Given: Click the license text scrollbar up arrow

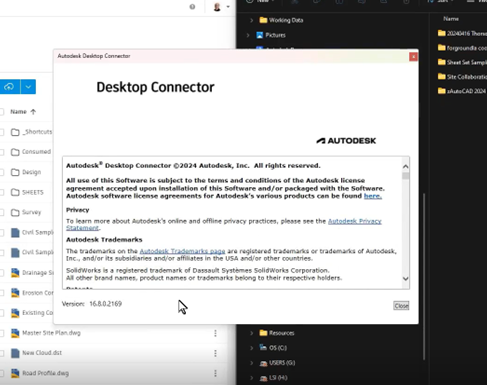Looking at the screenshot, I should [405, 166].
